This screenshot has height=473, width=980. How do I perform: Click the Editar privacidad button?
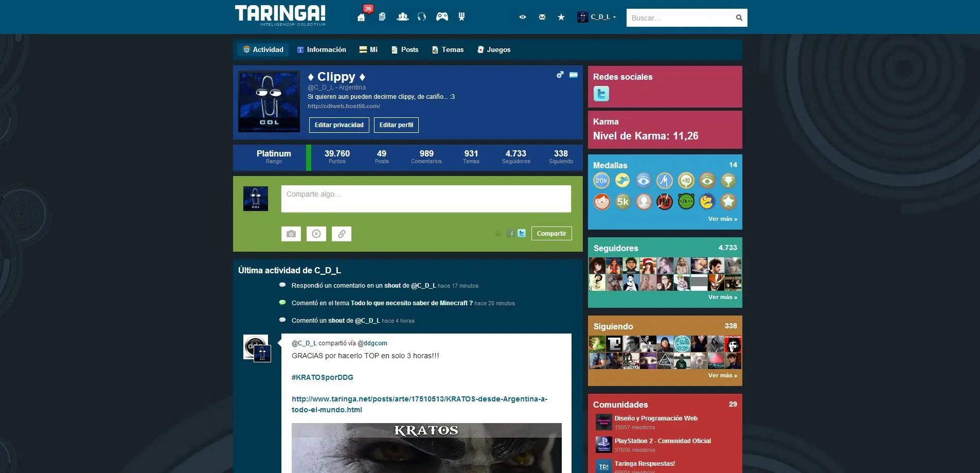[339, 125]
